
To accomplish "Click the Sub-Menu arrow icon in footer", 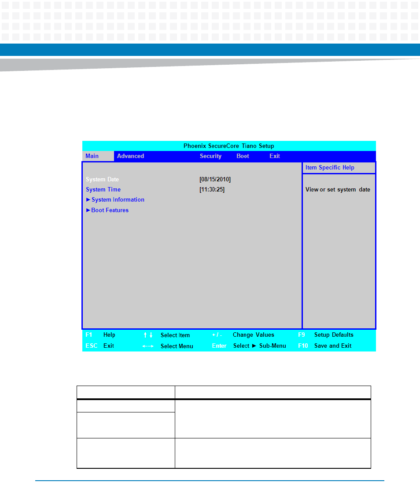I will (254, 346).
